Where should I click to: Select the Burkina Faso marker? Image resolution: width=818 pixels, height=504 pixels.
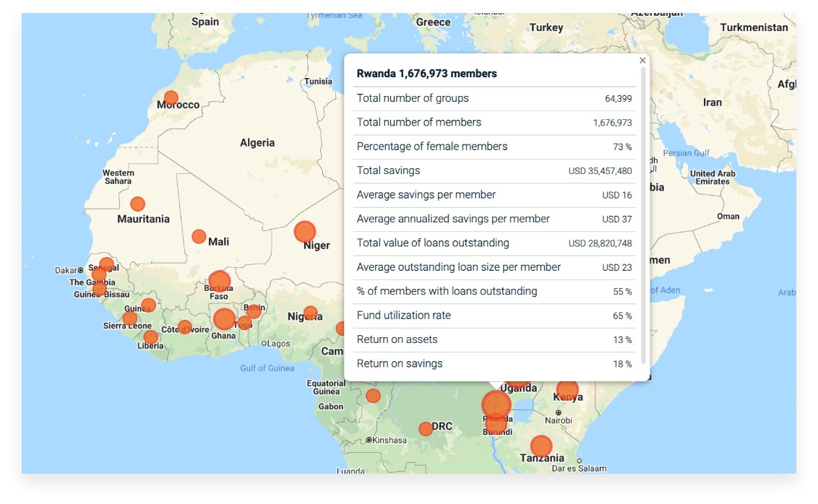[x=219, y=282]
